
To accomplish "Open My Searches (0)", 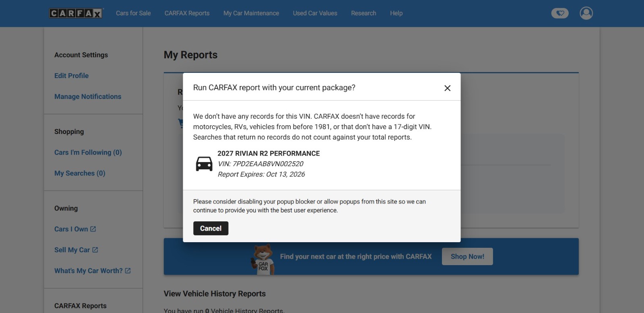I will point(80,173).
